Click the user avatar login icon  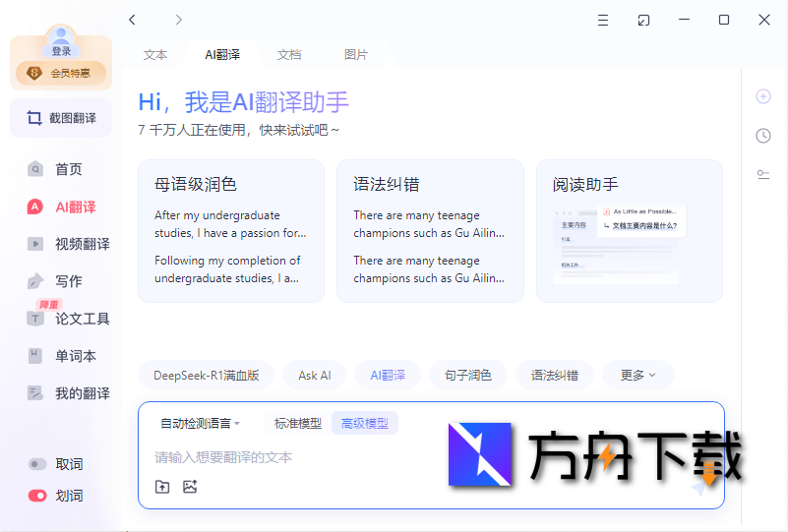point(61,35)
